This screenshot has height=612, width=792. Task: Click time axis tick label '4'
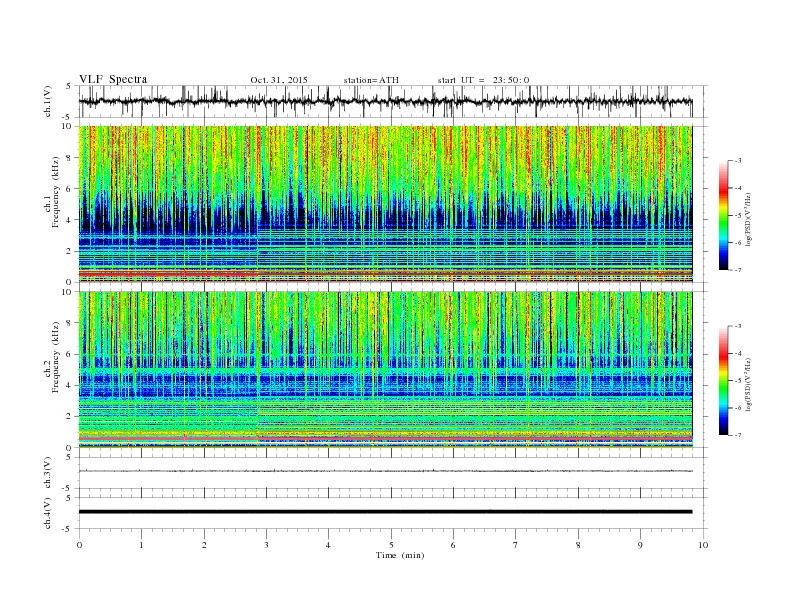coord(328,545)
